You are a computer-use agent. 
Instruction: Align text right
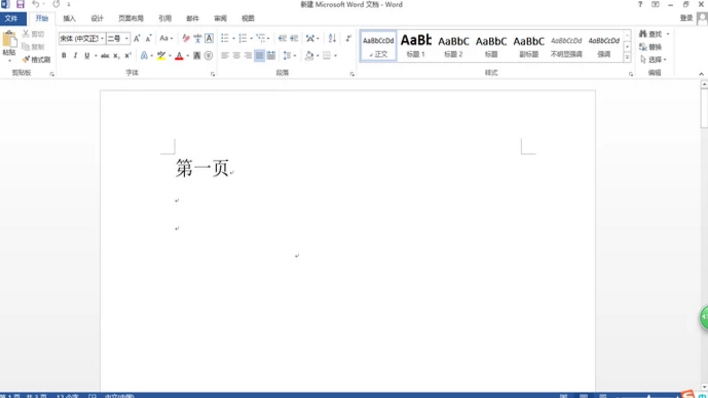click(x=248, y=56)
